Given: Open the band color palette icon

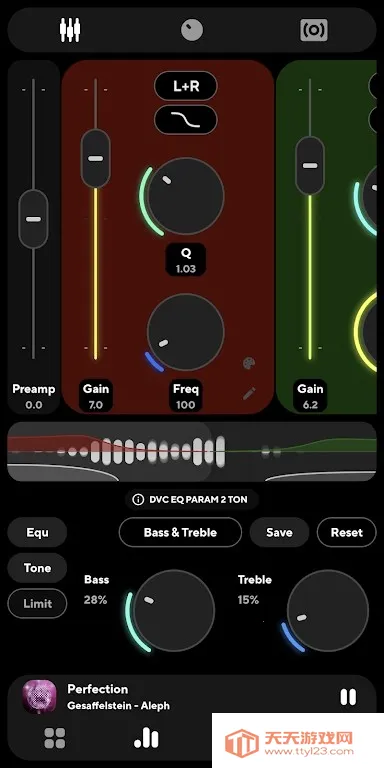Looking at the screenshot, I should click(x=249, y=363).
